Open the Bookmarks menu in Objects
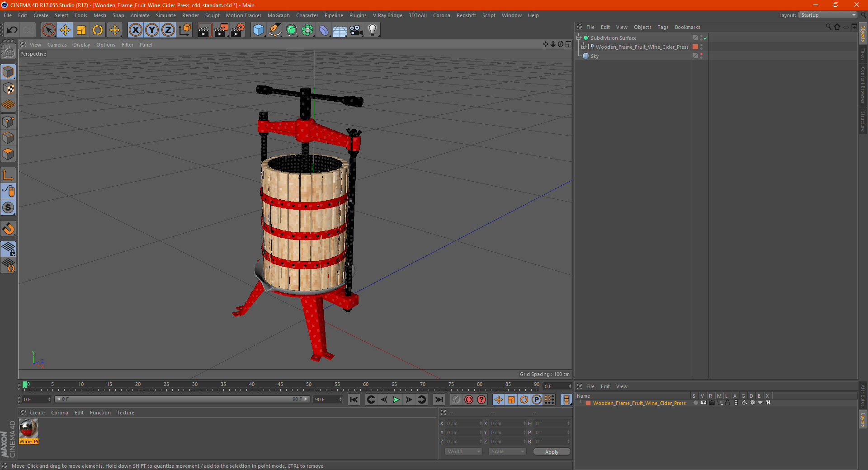The image size is (868, 470). tap(687, 27)
